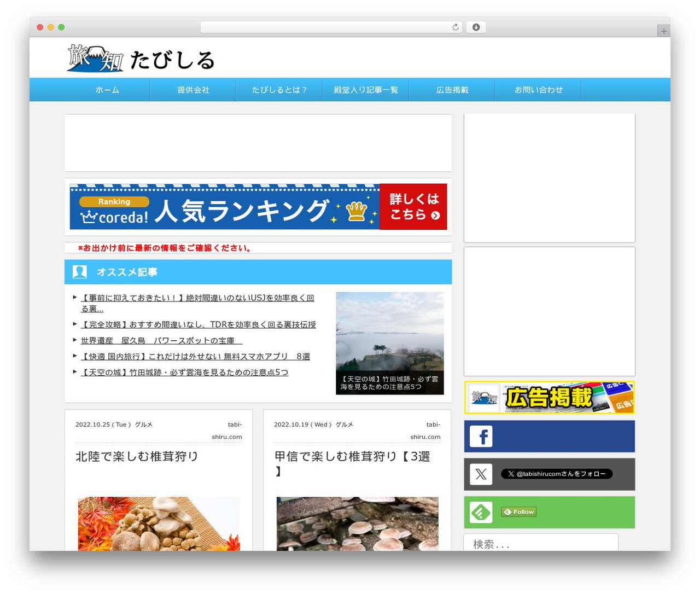This screenshot has width=700, height=593.
Task: Click the 竹田城跡 sea-of-clouds thumbnail
Action: coord(390,343)
